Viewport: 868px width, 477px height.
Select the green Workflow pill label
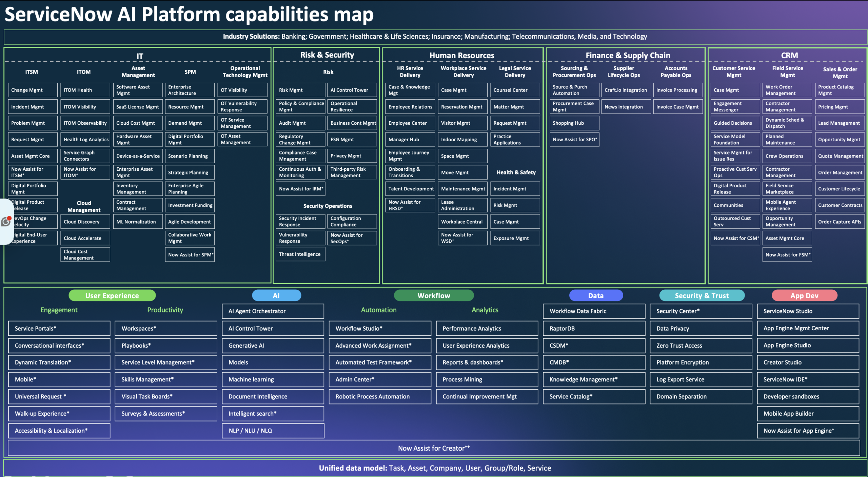[433, 295]
